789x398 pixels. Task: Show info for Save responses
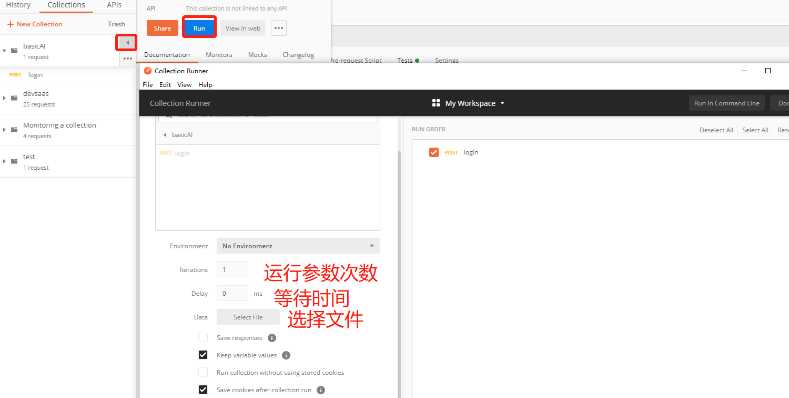(272, 338)
